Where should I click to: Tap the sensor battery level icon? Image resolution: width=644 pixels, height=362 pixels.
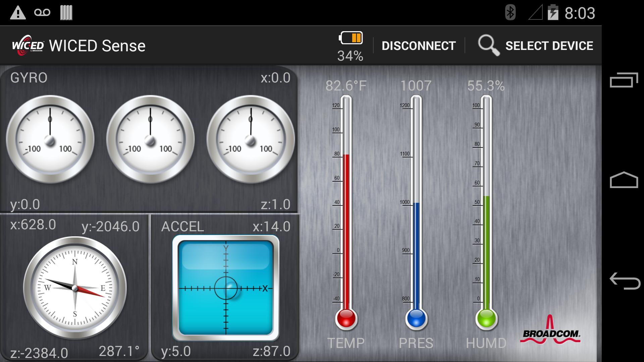click(x=351, y=38)
